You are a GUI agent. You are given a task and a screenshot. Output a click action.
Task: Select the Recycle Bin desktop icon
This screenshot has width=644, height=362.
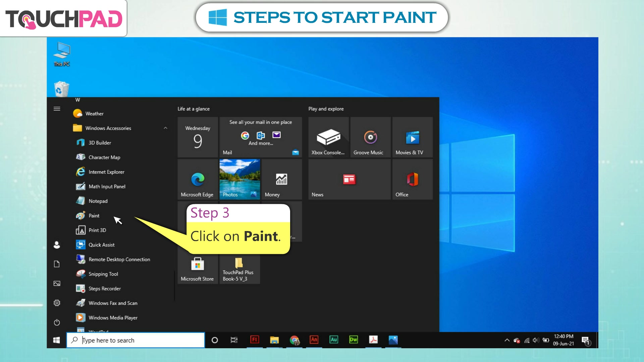(x=61, y=89)
